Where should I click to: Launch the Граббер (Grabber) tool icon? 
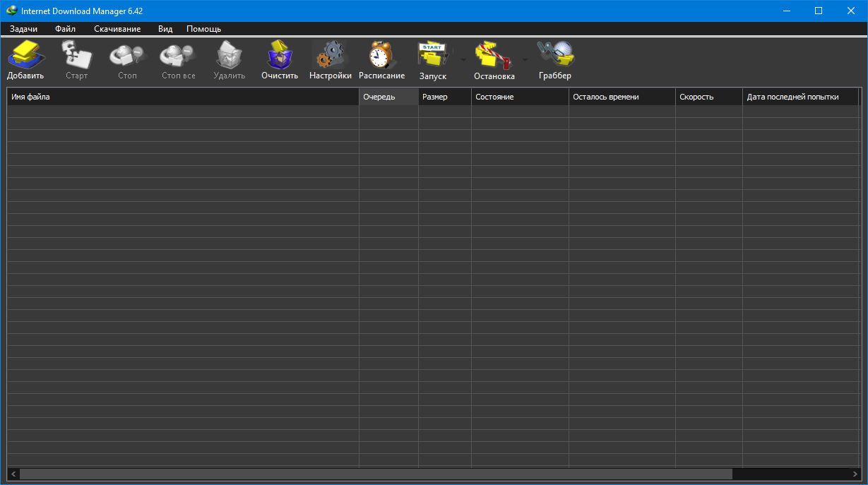tap(554, 55)
